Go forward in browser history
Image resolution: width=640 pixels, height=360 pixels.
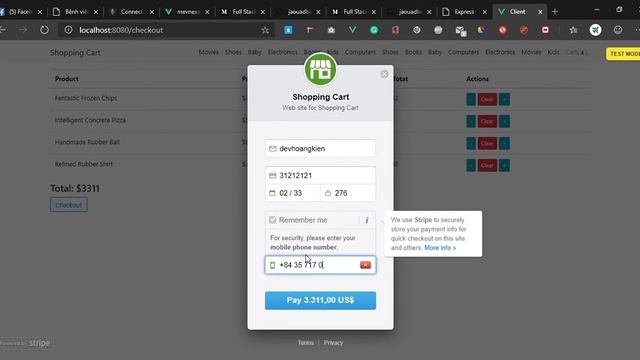point(23,30)
